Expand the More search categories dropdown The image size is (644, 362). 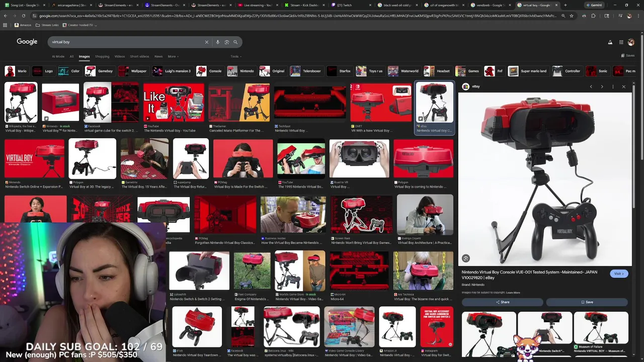tap(173, 56)
